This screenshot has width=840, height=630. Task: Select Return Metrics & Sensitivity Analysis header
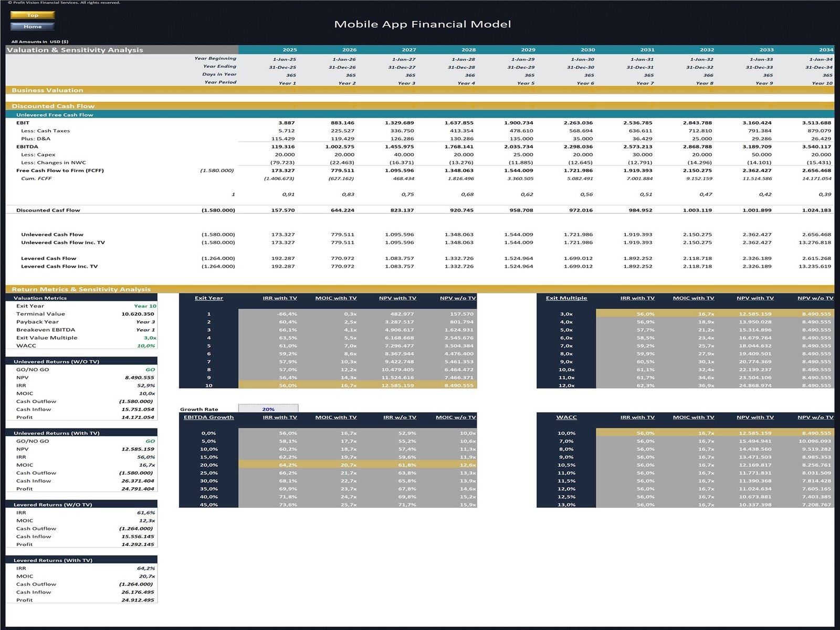click(x=81, y=289)
